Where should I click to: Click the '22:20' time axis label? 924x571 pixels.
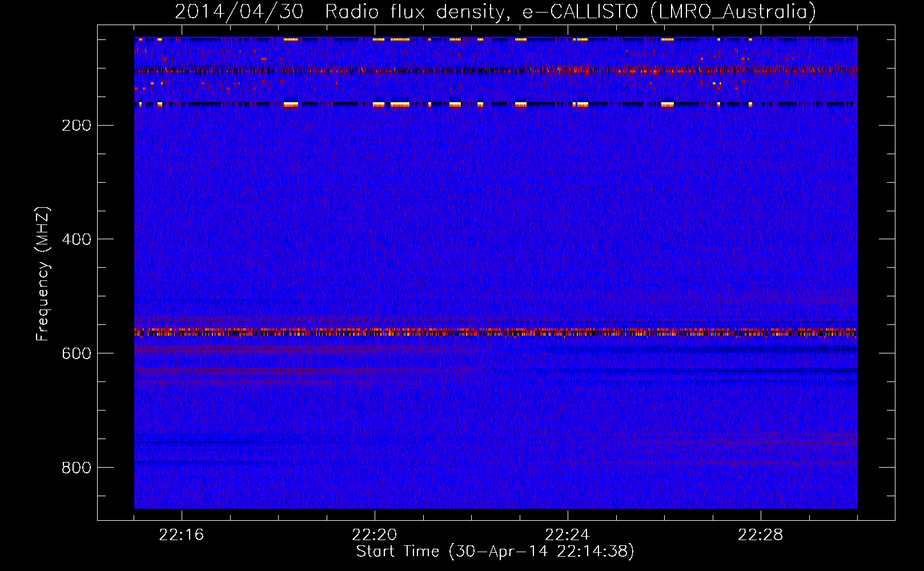(x=374, y=535)
